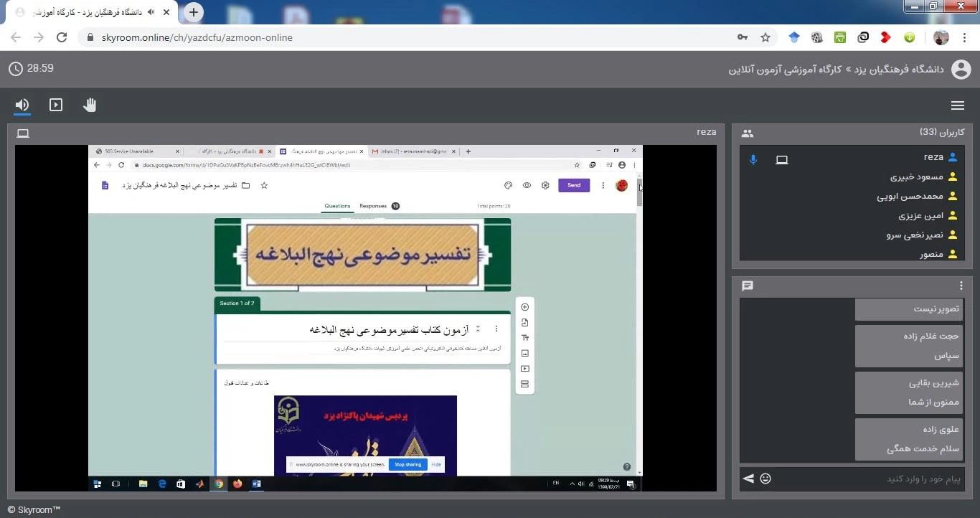Bookmark this page with the star icon
This screenshot has width=980, height=518.
(765, 37)
